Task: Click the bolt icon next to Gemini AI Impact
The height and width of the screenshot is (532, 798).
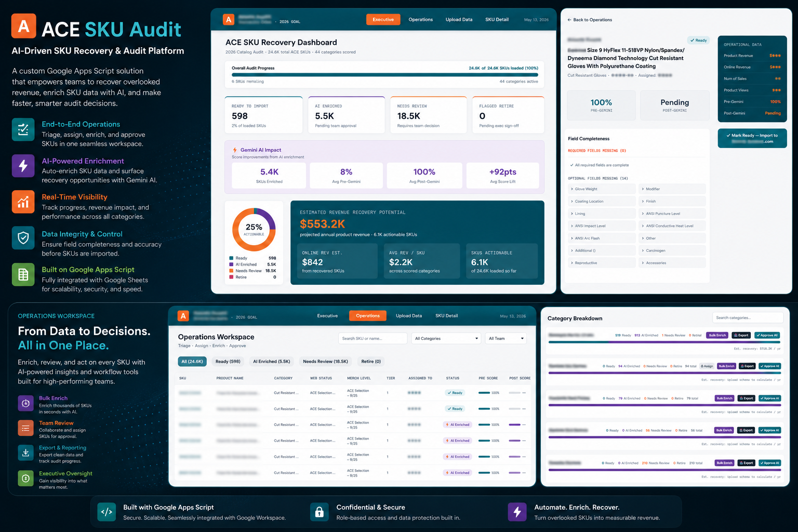Action: coord(235,150)
